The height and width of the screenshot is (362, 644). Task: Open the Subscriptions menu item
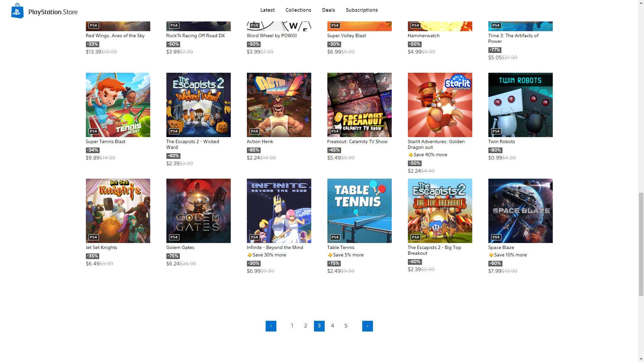click(x=362, y=10)
